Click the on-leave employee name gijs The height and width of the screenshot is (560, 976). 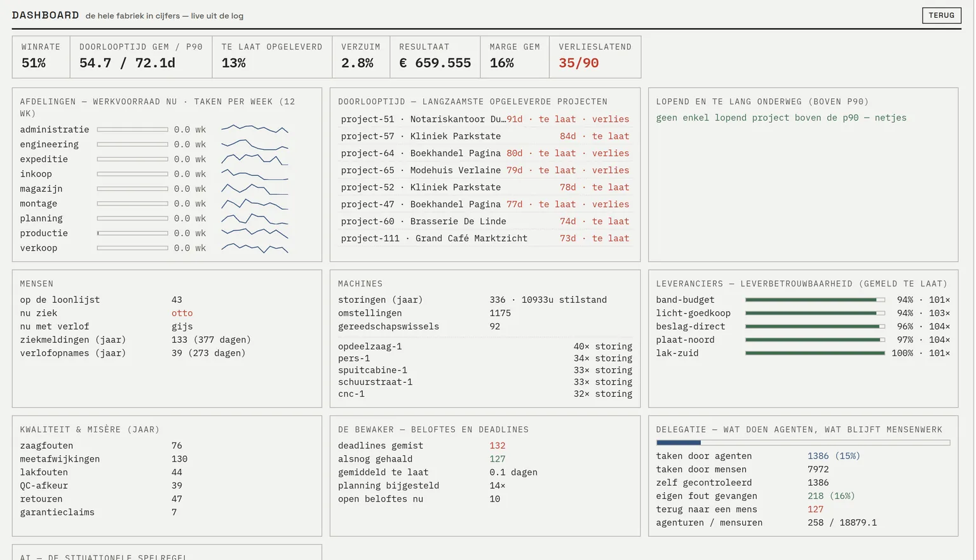182,326
